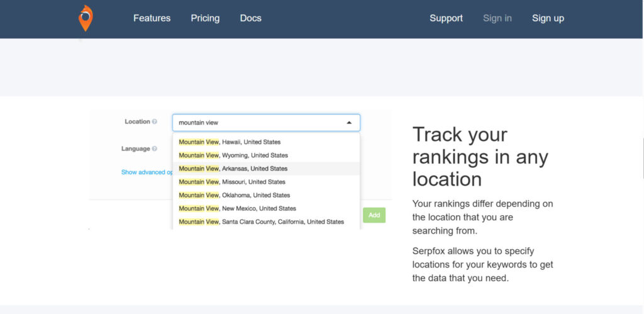This screenshot has height=314, width=644.
Task: Click the Sign in link
Action: (497, 18)
